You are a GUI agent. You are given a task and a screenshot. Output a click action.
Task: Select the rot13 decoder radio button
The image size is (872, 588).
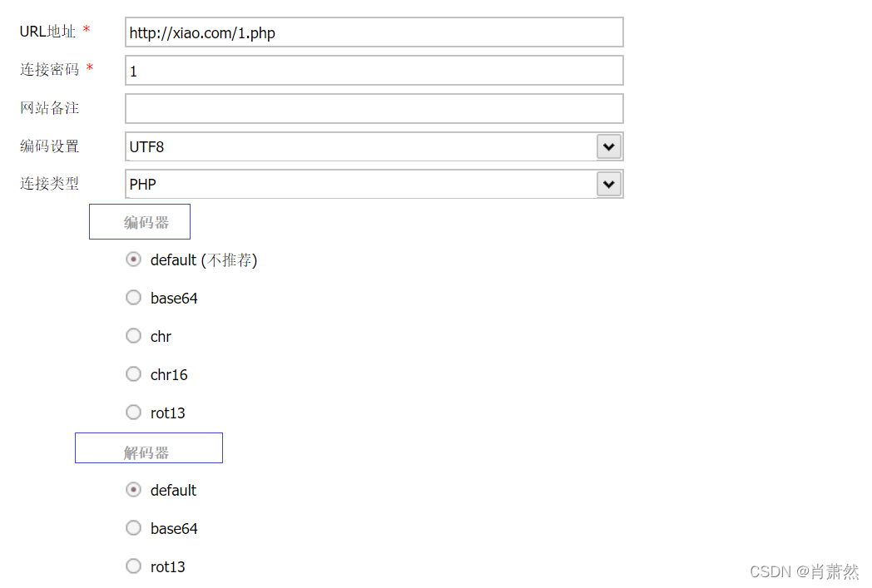point(133,566)
